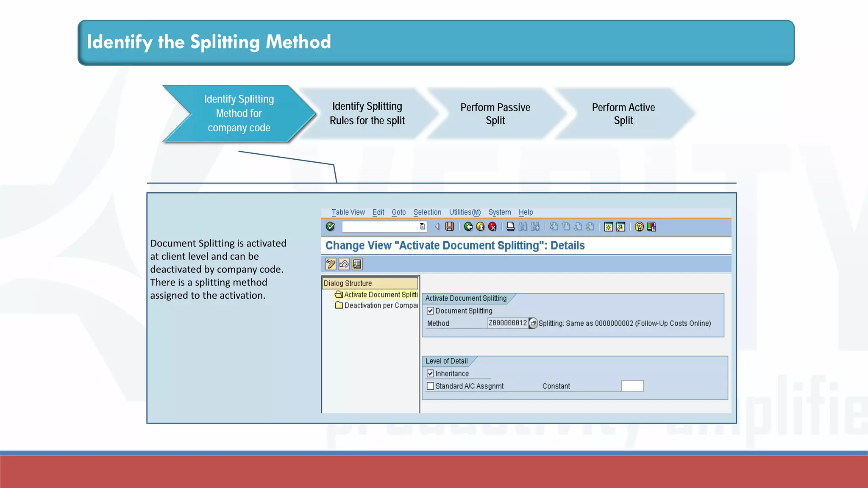Go to First Page icon
Viewport: 868px width, 488px height.
point(554,227)
